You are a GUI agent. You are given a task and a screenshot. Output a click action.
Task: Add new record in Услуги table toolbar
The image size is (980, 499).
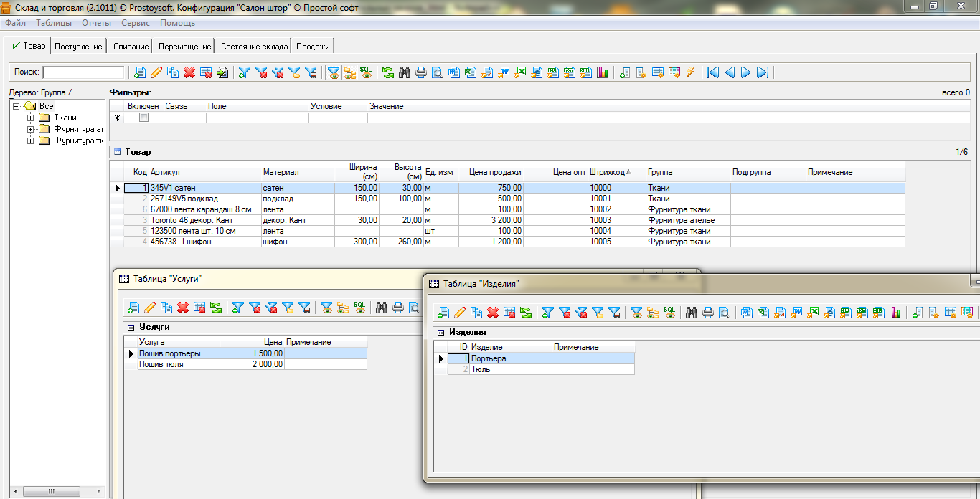tap(133, 308)
